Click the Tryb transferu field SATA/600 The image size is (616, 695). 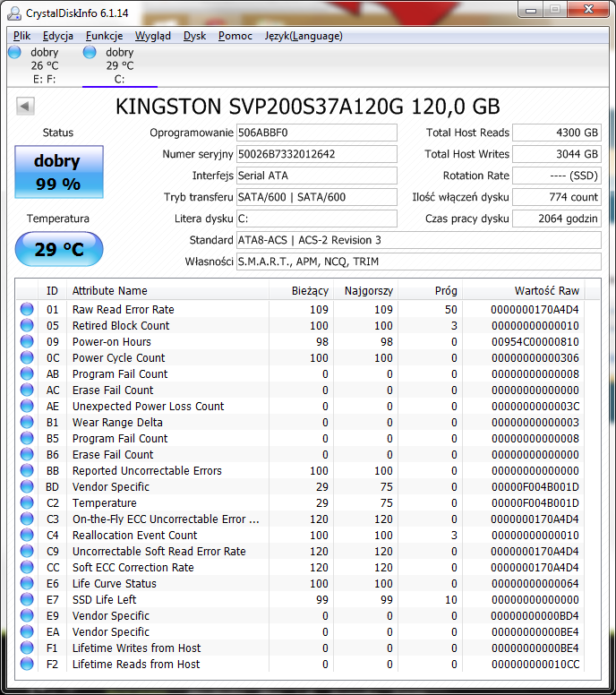pos(316,197)
